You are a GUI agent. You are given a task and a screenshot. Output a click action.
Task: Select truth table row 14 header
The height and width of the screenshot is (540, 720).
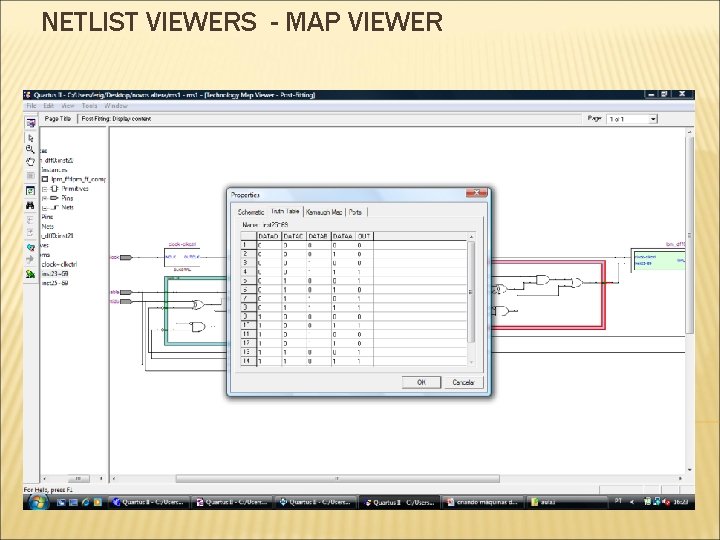click(248, 361)
